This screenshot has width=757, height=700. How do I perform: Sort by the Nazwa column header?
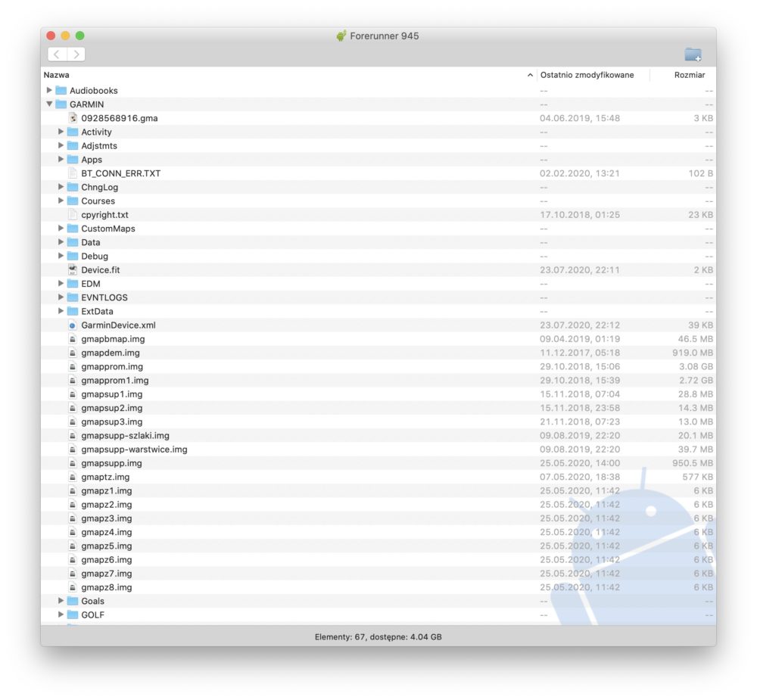click(x=57, y=75)
